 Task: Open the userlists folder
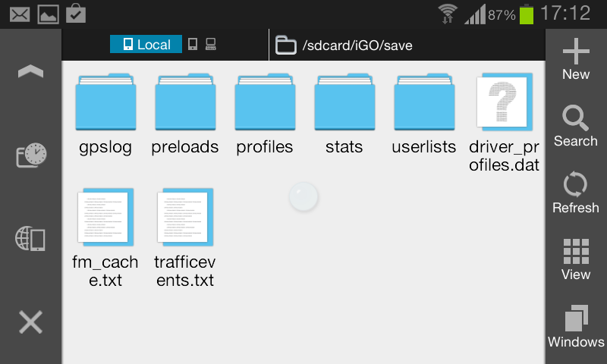pos(424,114)
